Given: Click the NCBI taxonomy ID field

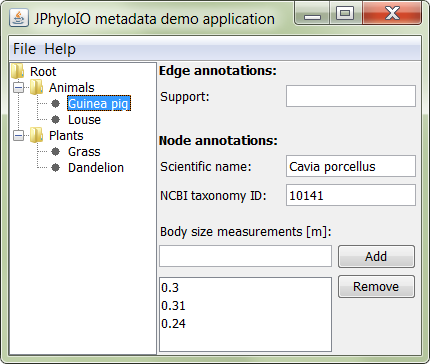Looking at the screenshot, I should pos(351,195).
